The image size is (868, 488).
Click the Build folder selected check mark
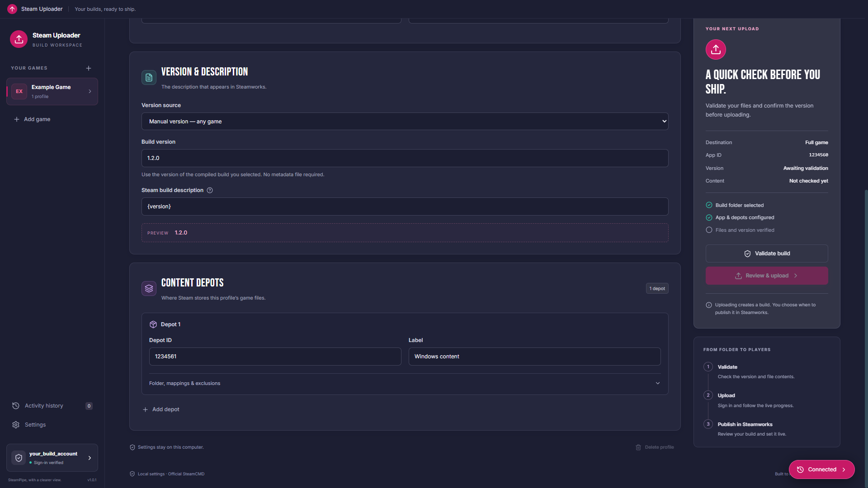tap(709, 205)
